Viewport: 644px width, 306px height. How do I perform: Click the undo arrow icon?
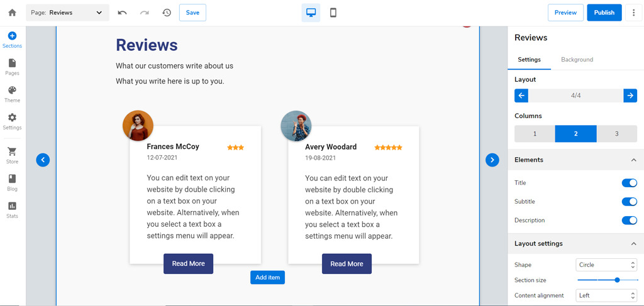tap(122, 13)
